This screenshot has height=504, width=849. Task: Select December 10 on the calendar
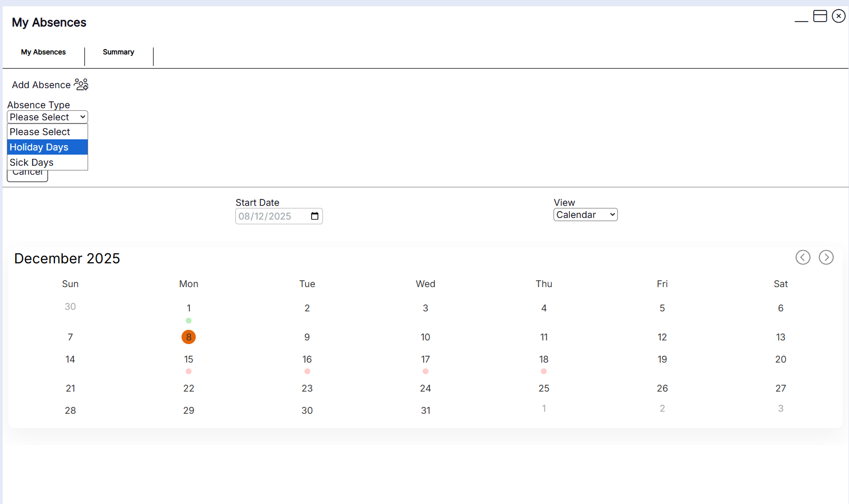[x=425, y=337]
